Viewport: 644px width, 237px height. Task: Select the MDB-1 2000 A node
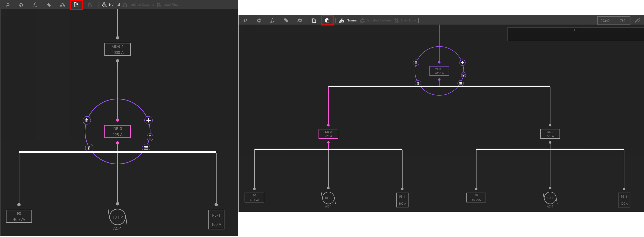[118, 49]
